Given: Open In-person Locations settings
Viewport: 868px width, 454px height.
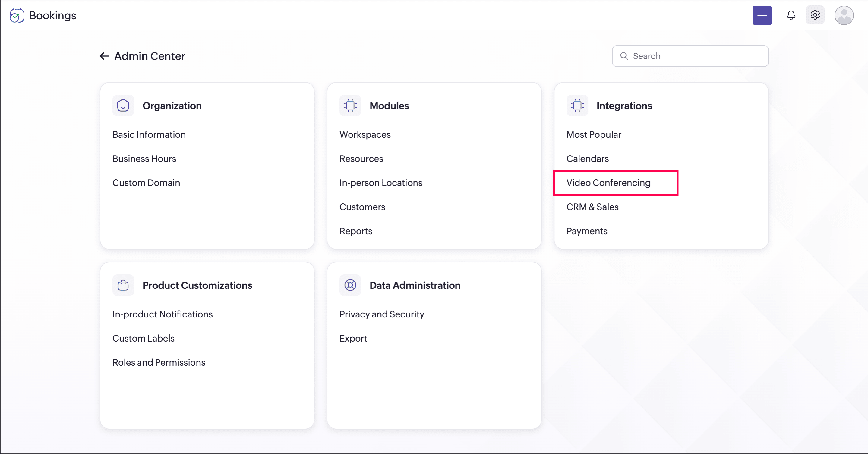Looking at the screenshot, I should tap(381, 183).
